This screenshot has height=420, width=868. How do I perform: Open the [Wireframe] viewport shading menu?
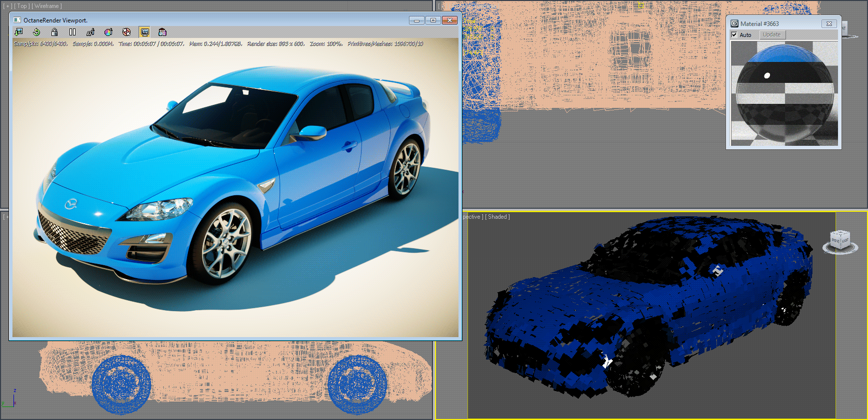[x=47, y=6]
